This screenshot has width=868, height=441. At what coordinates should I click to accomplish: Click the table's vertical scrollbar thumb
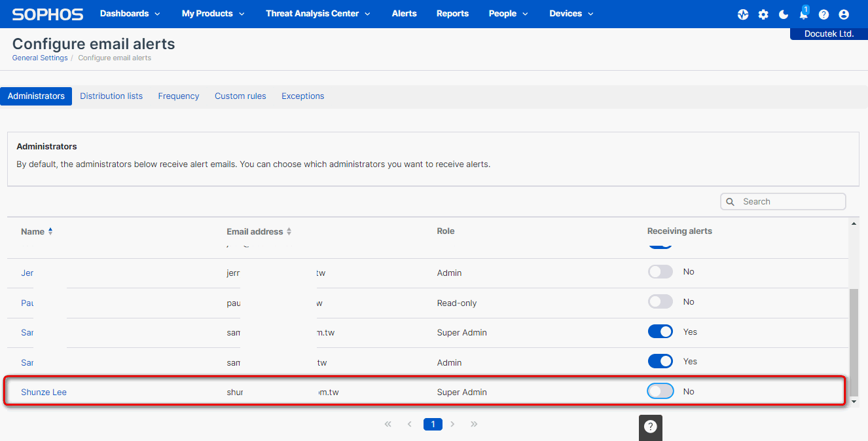coord(853,341)
